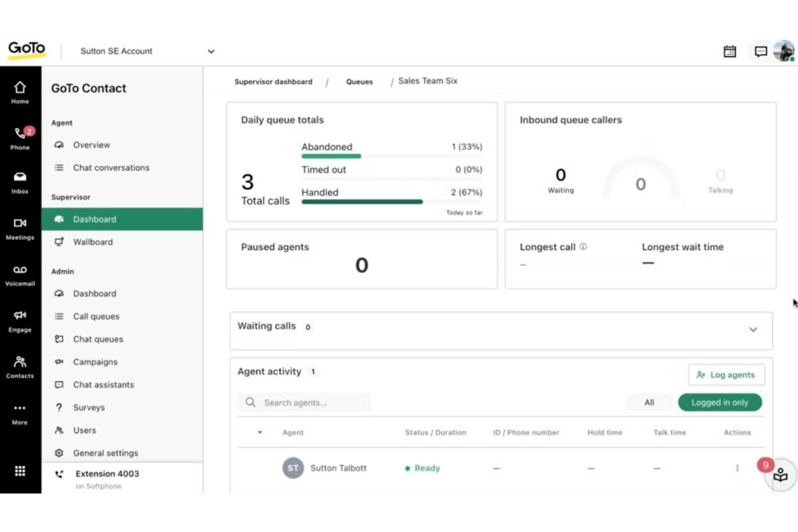798x532 pixels.
Task: Click the Hold time column header
Action: click(604, 432)
